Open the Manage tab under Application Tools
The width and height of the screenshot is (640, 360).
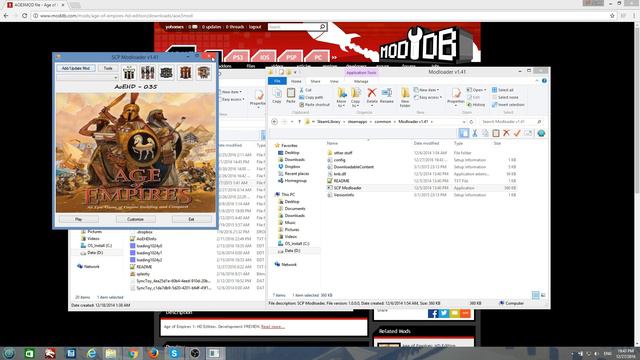click(361, 81)
